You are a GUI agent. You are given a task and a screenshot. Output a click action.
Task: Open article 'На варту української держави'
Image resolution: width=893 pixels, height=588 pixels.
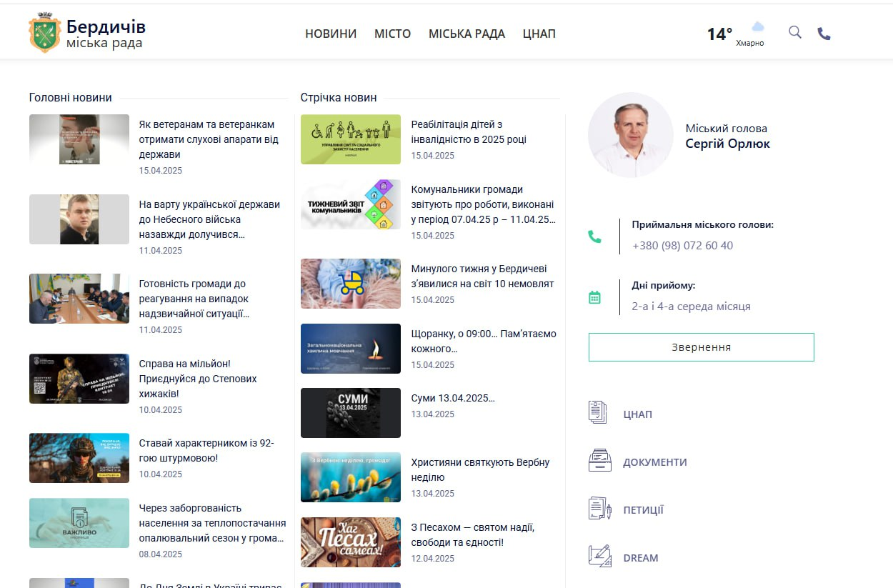point(209,219)
